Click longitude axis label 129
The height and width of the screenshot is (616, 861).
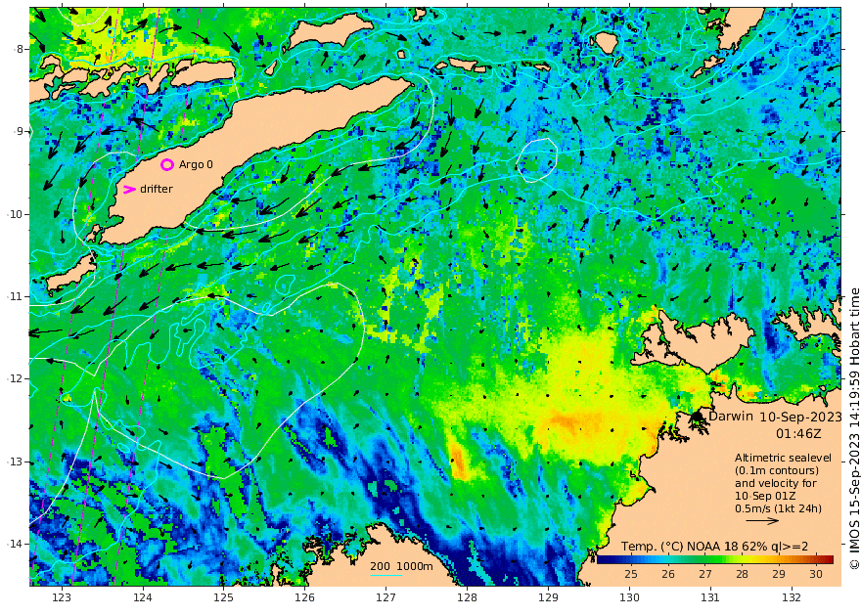[548, 597]
